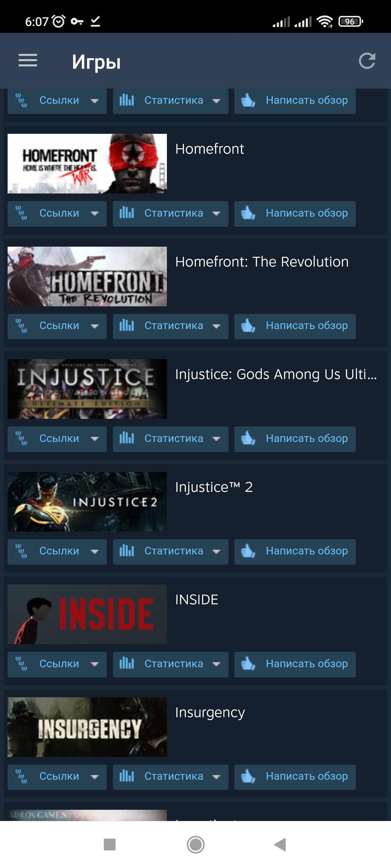Tap the Android recent apps square
Image resolution: width=391 pixels, height=868 pixels.
(110, 845)
